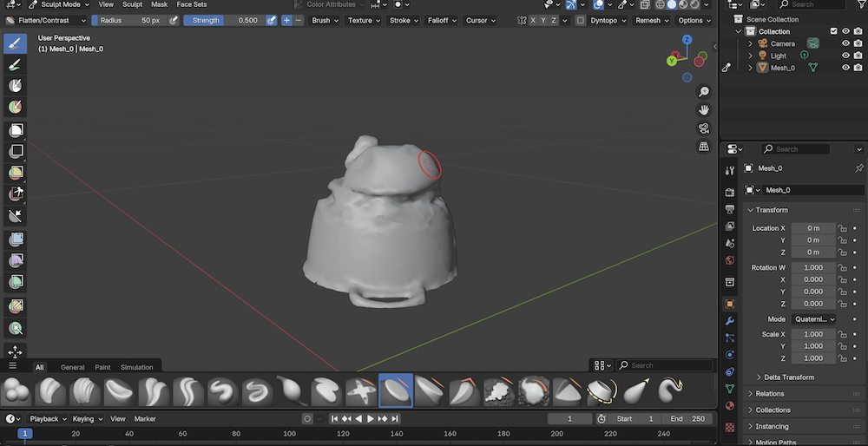Toggle perspective/orthographic grid icon
This screenshot has height=446, width=868.
[704, 147]
